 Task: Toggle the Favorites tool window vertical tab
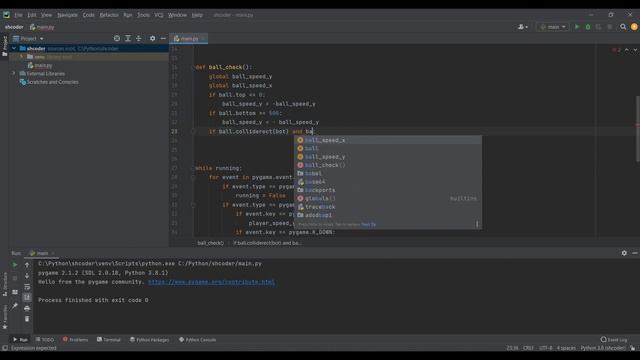click(4, 318)
